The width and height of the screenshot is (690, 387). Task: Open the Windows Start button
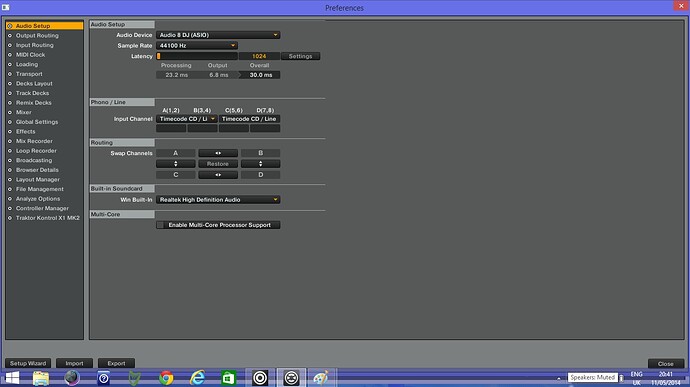12,378
